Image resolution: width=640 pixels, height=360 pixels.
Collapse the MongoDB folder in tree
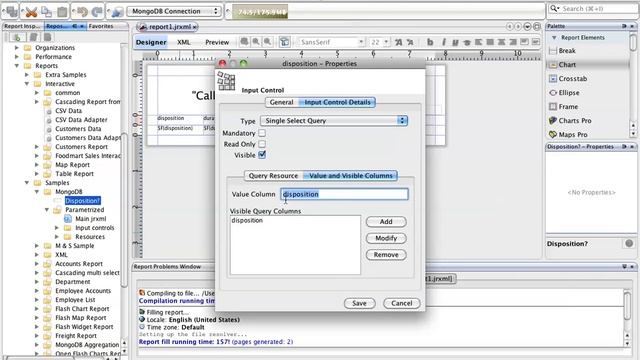point(37,192)
